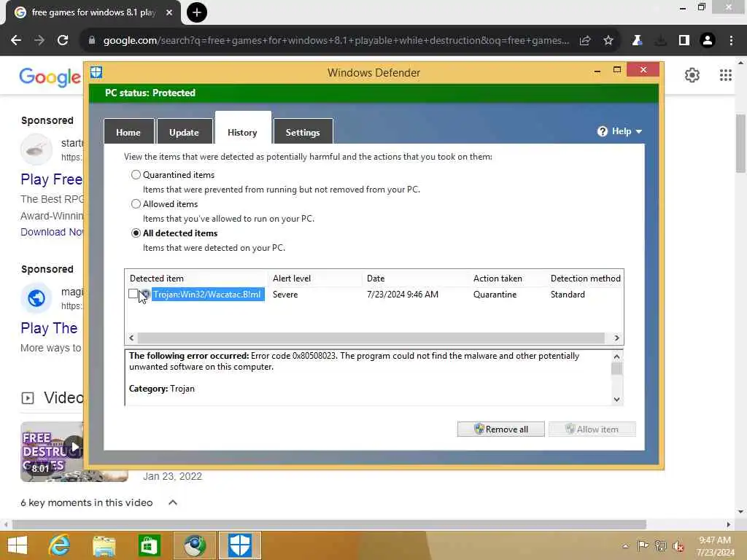Image resolution: width=747 pixels, height=560 pixels.
Task: Collapse the 6 key moments chevron
Action: (x=173, y=502)
